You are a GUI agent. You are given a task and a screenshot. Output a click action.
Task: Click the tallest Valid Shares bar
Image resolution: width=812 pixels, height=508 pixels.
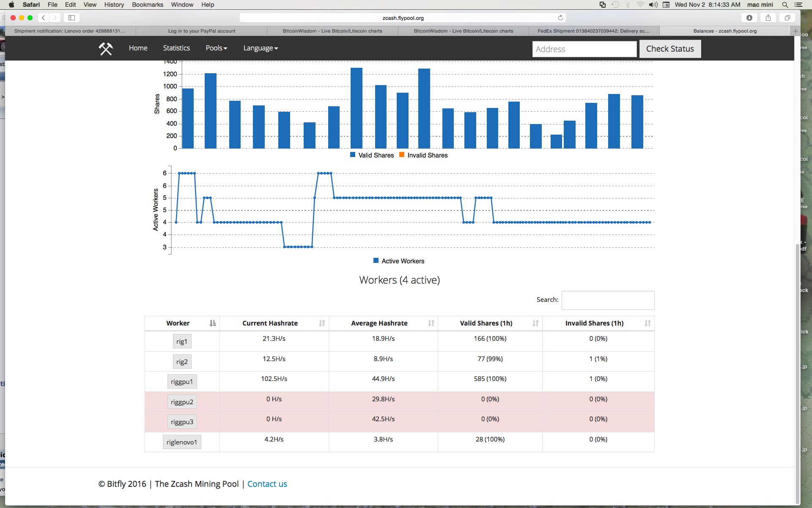point(357,108)
